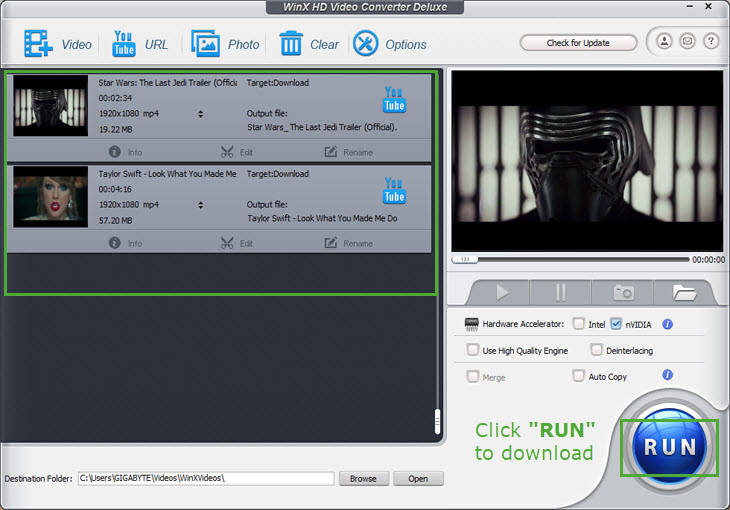Toggle the Merge checkbox
730x510 pixels.
tap(473, 376)
